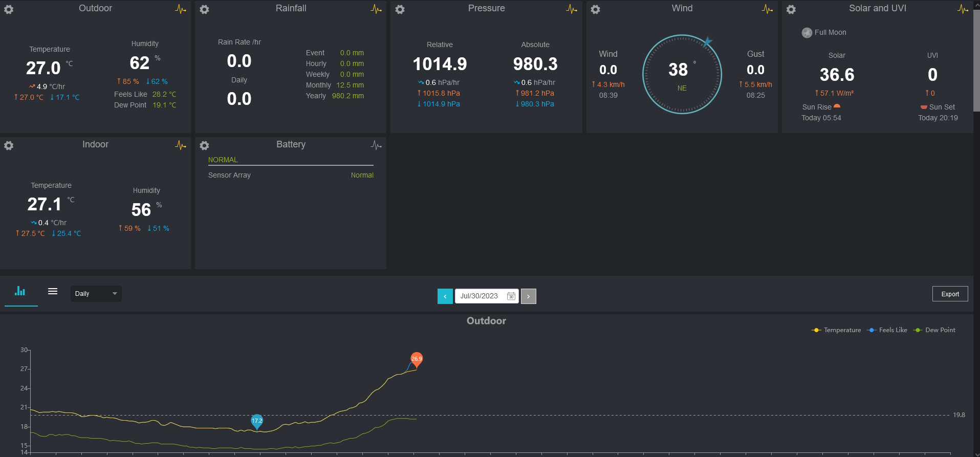Viewport: 980px width, 457px height.
Task: Switch to chart view tab
Action: pos(20,291)
